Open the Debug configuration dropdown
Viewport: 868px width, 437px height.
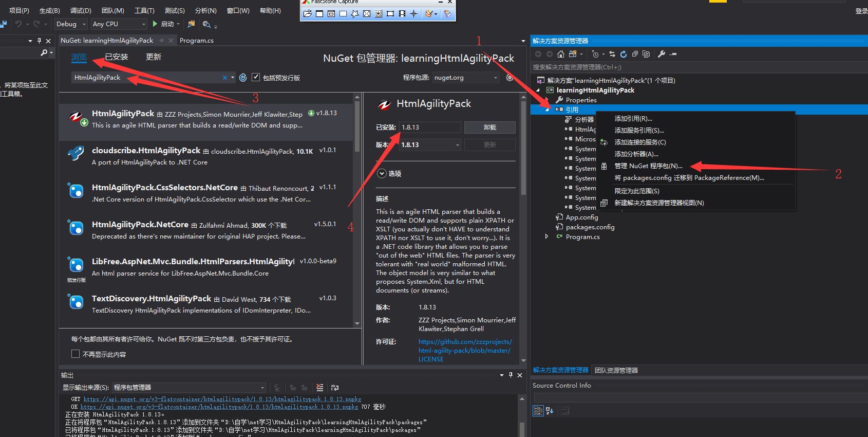click(x=71, y=24)
